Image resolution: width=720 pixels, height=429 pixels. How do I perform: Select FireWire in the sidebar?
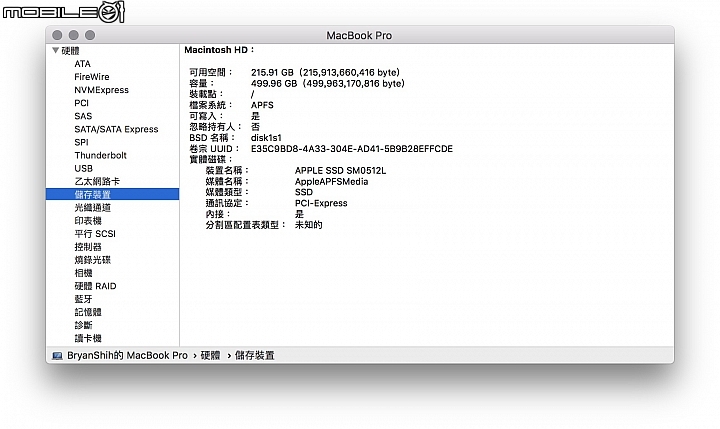92,77
